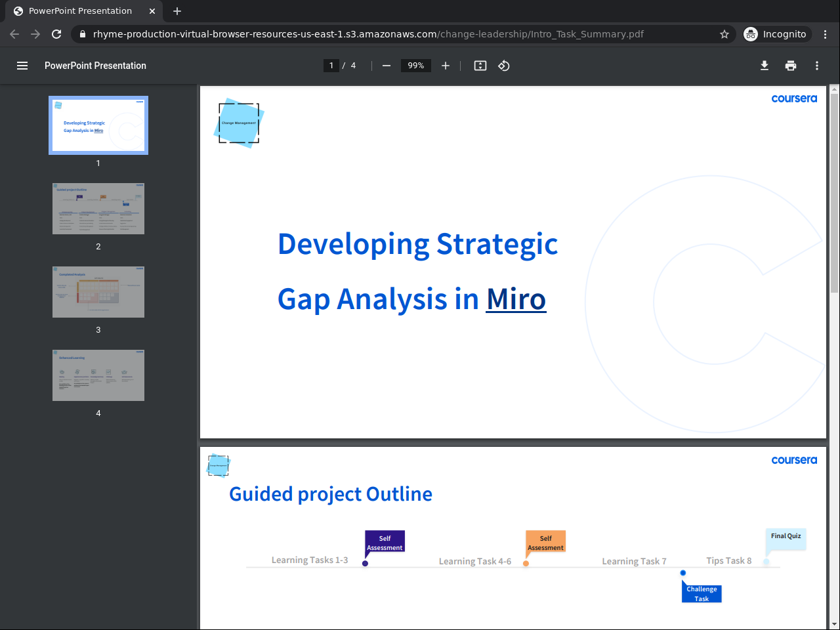Image resolution: width=840 pixels, height=630 pixels.
Task: Click the Incognito profile button
Action: 776,34
